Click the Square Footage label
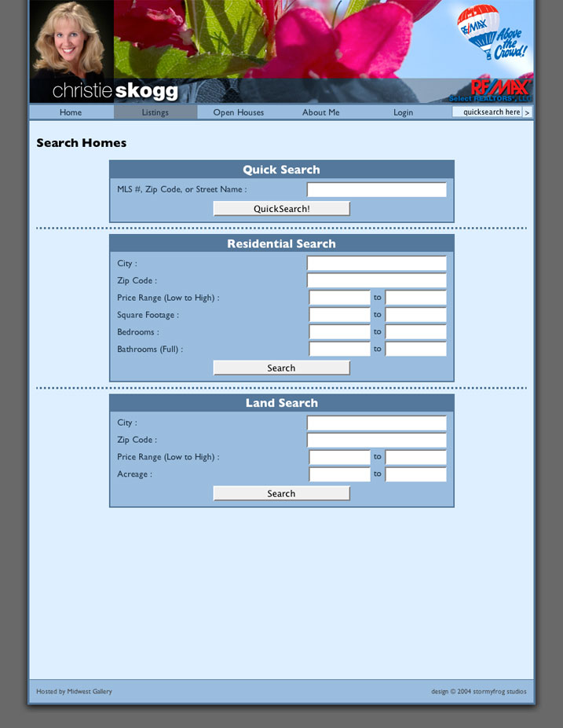The width and height of the screenshot is (563, 728). 148,315
